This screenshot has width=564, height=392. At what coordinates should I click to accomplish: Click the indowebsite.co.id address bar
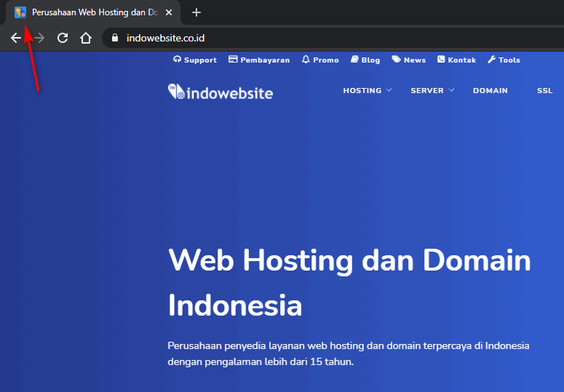pyautogui.click(x=331, y=38)
